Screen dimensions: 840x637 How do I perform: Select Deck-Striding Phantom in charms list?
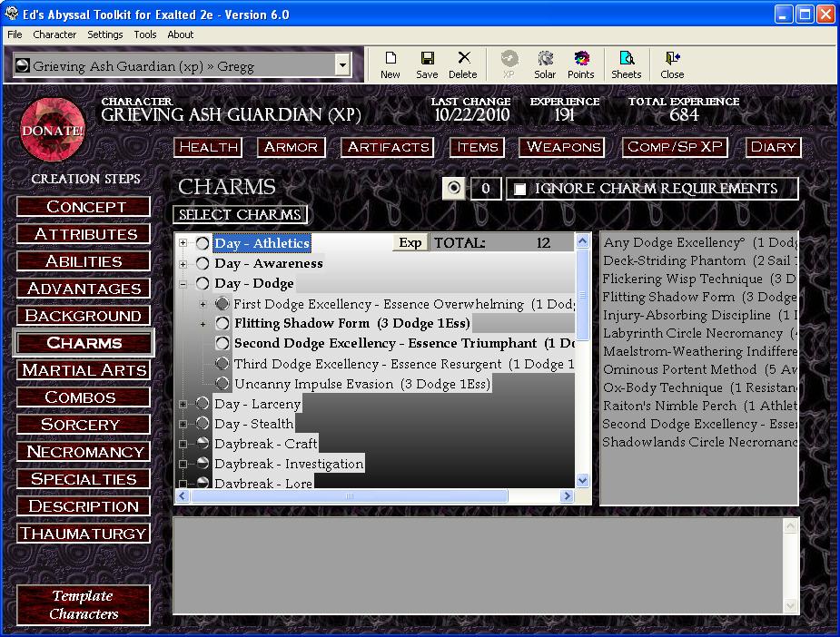(x=700, y=260)
